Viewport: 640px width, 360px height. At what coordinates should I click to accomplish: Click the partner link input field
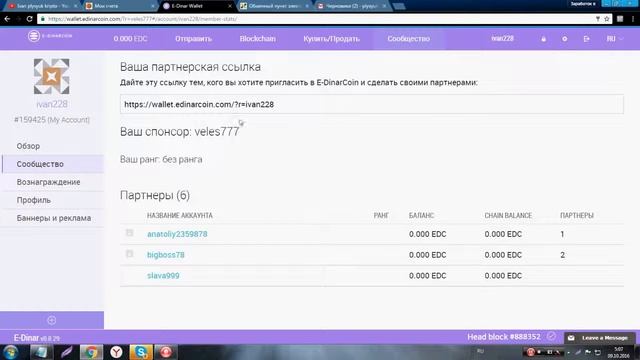pos(372,104)
